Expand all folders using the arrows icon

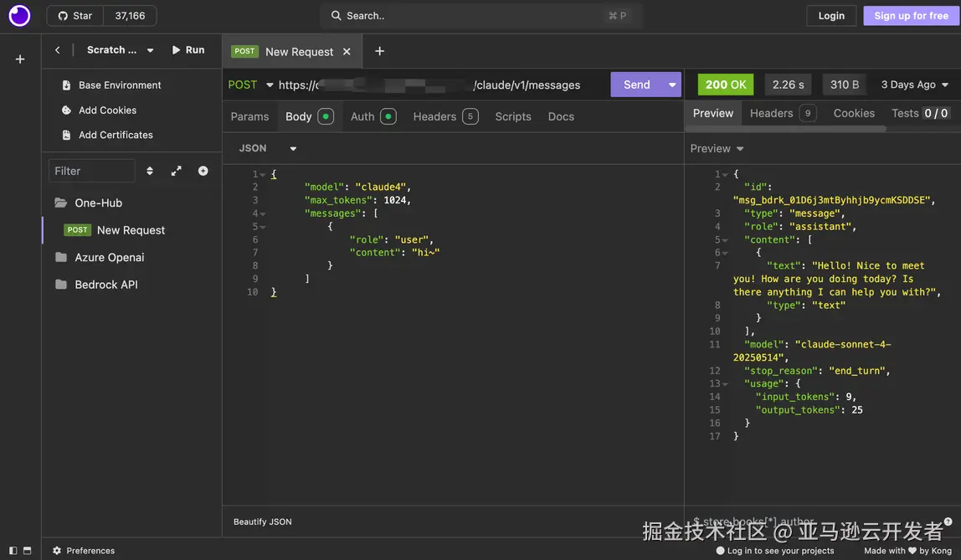[x=176, y=171]
